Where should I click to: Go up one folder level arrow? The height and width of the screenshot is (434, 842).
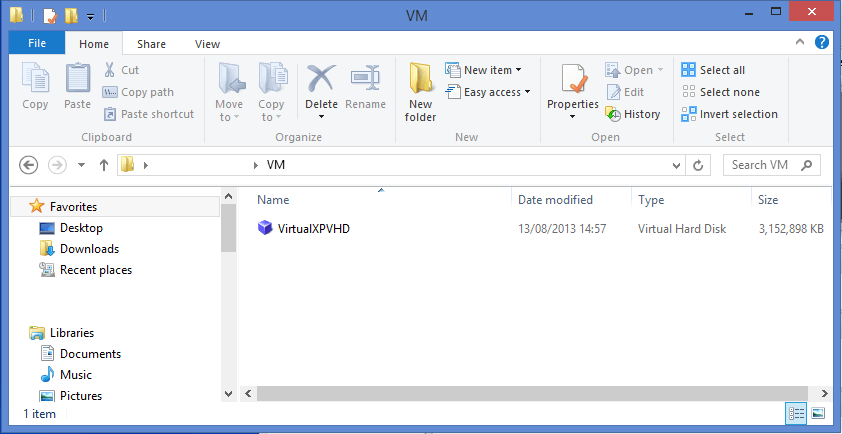point(103,165)
